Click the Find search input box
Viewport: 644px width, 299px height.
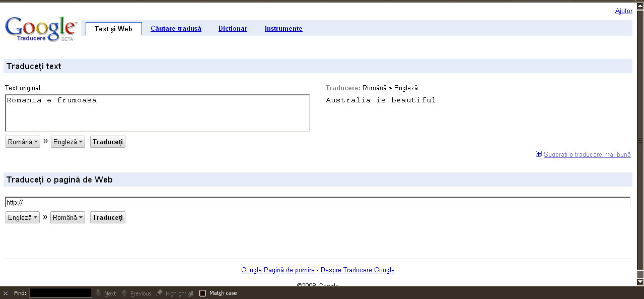tap(60, 293)
